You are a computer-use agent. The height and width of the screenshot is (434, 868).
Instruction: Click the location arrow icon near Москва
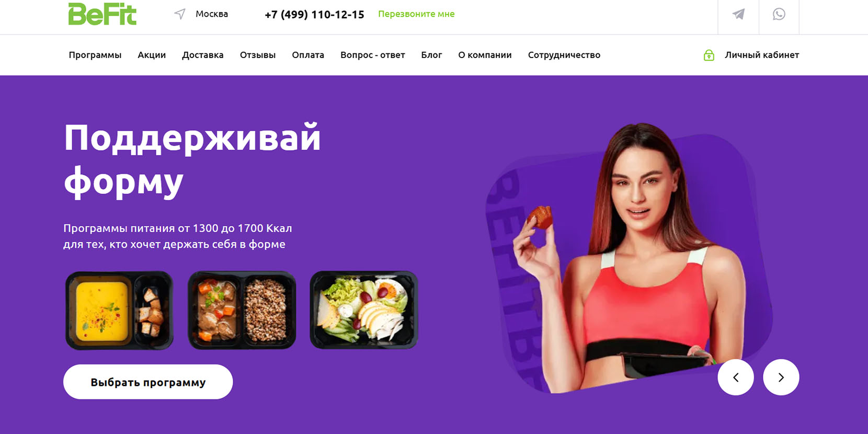pos(180,14)
